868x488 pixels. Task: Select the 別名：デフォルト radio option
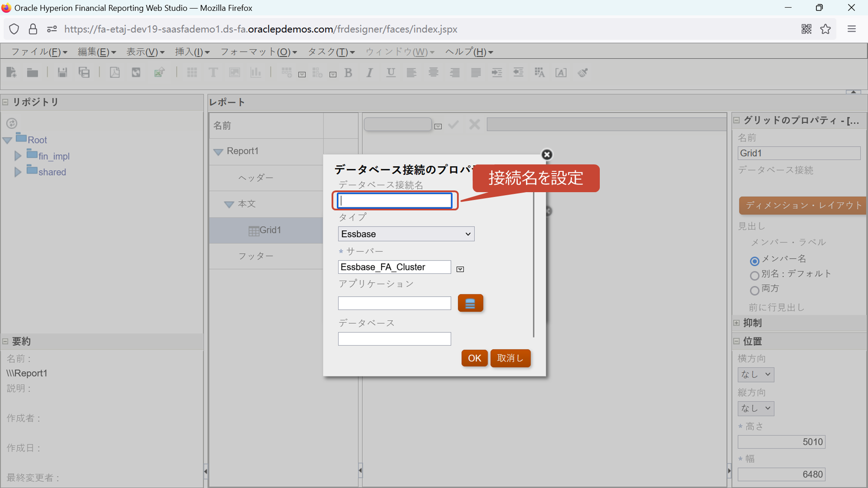pyautogui.click(x=754, y=275)
